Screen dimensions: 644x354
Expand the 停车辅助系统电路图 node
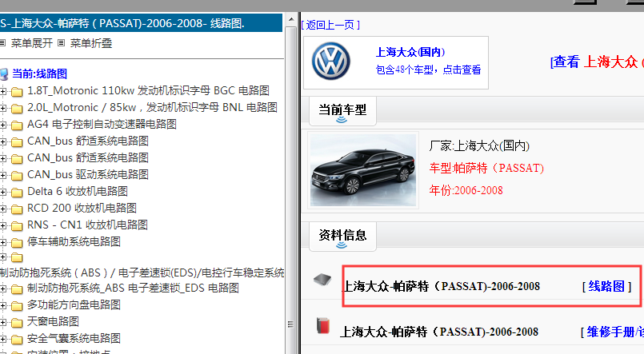point(3,242)
